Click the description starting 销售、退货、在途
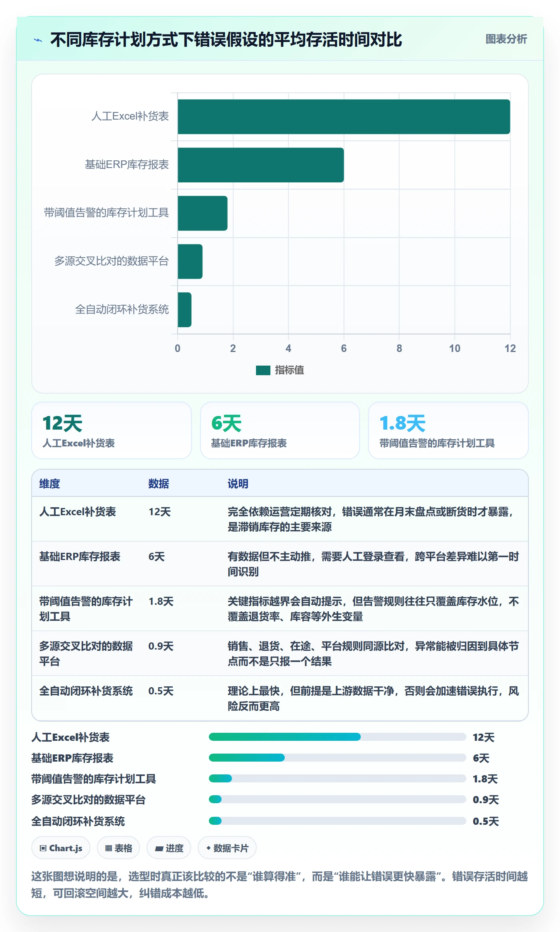The image size is (560, 932). coord(373,654)
